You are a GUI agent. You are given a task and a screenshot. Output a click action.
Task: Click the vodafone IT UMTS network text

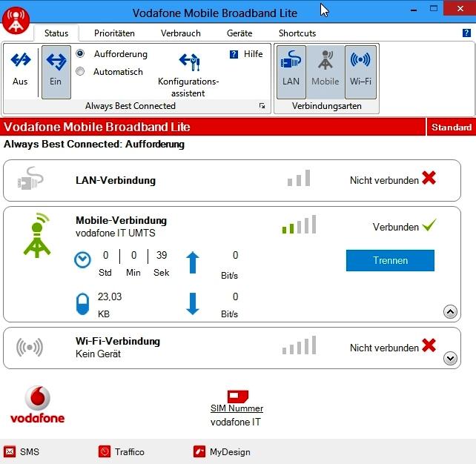116,233
